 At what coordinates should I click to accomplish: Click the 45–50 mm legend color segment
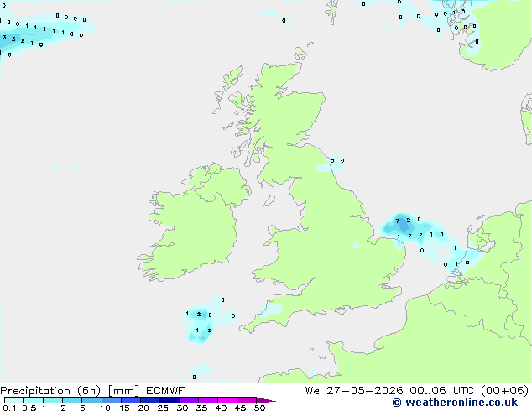247,400
